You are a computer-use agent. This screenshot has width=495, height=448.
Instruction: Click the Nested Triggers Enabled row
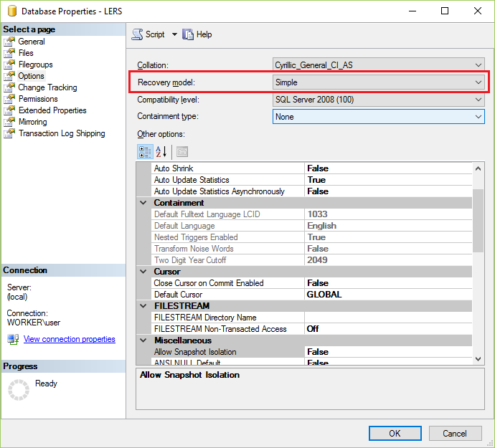click(x=311, y=237)
